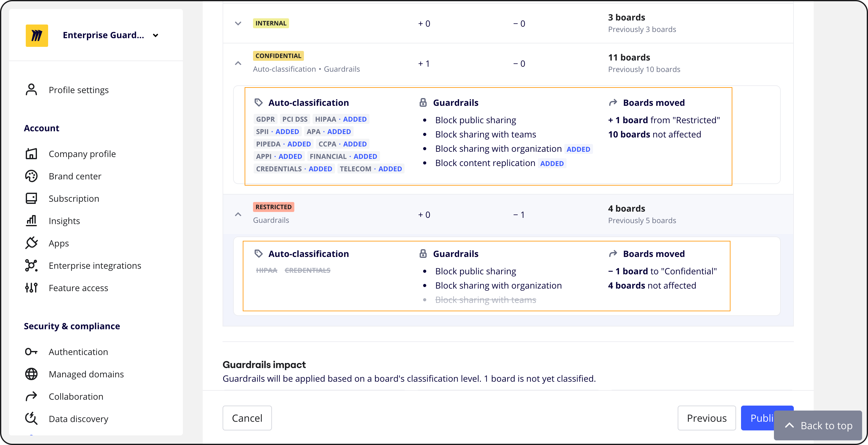Click the Enterprise integrations nodes icon
Screen dimensions: 868x445
(31, 265)
